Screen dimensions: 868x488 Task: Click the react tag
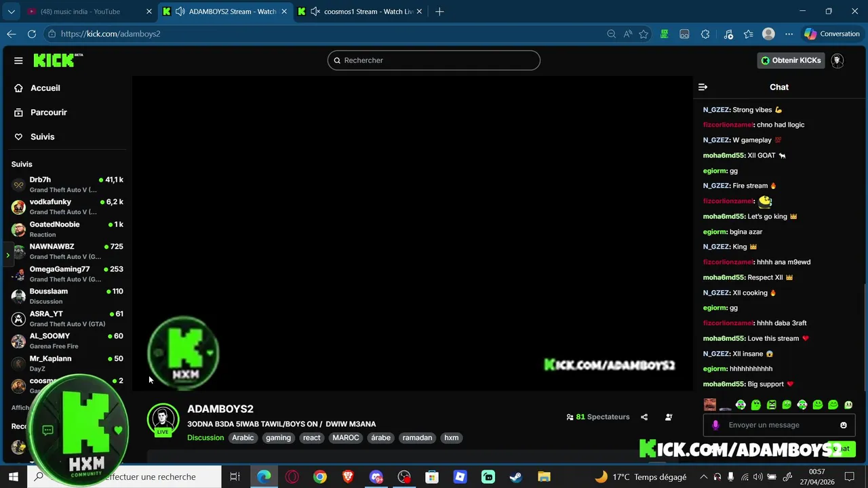coord(312,438)
